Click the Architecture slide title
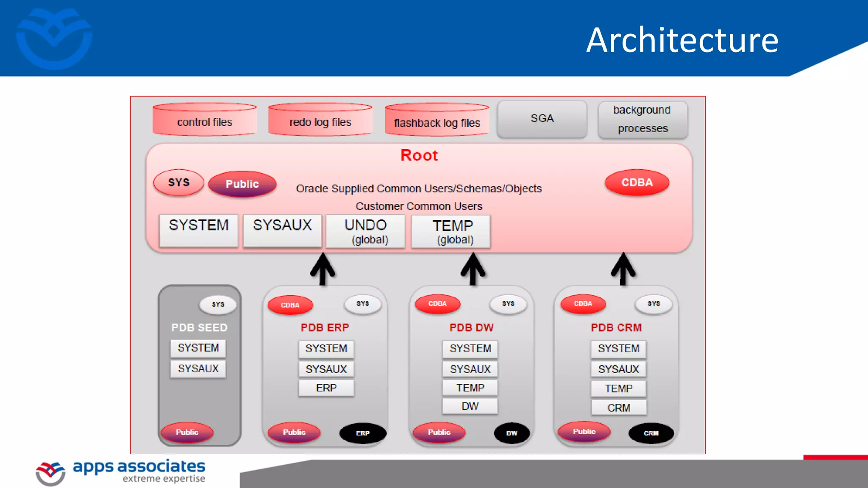The image size is (868, 488). click(x=682, y=40)
